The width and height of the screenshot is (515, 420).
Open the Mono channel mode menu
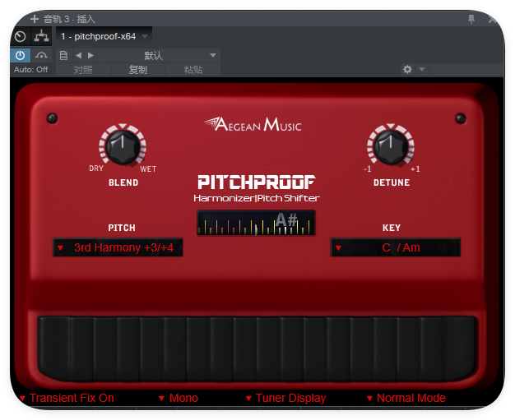click(x=179, y=398)
